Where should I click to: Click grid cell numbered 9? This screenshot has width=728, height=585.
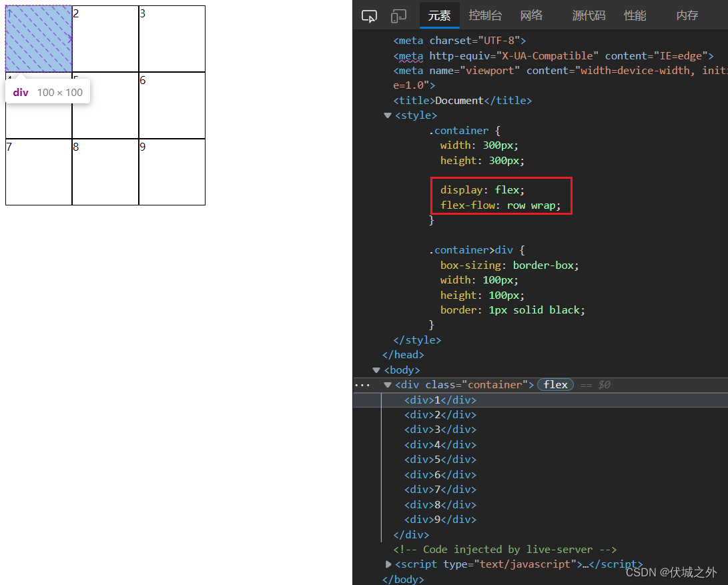172,172
